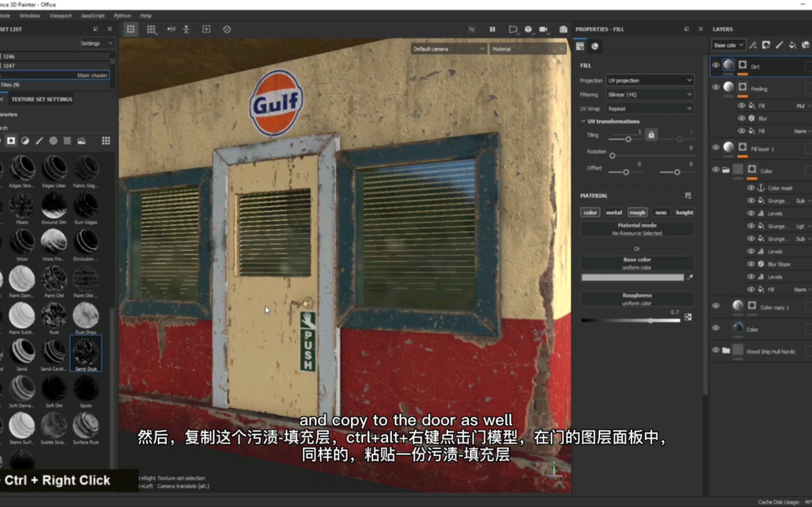Toggle the Tiling lock icon
This screenshot has height=507, width=812.
(x=651, y=135)
